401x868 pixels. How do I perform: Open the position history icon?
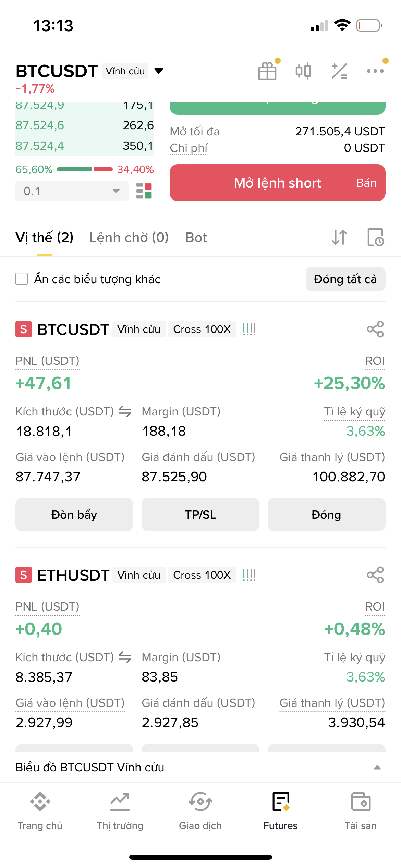[375, 237]
